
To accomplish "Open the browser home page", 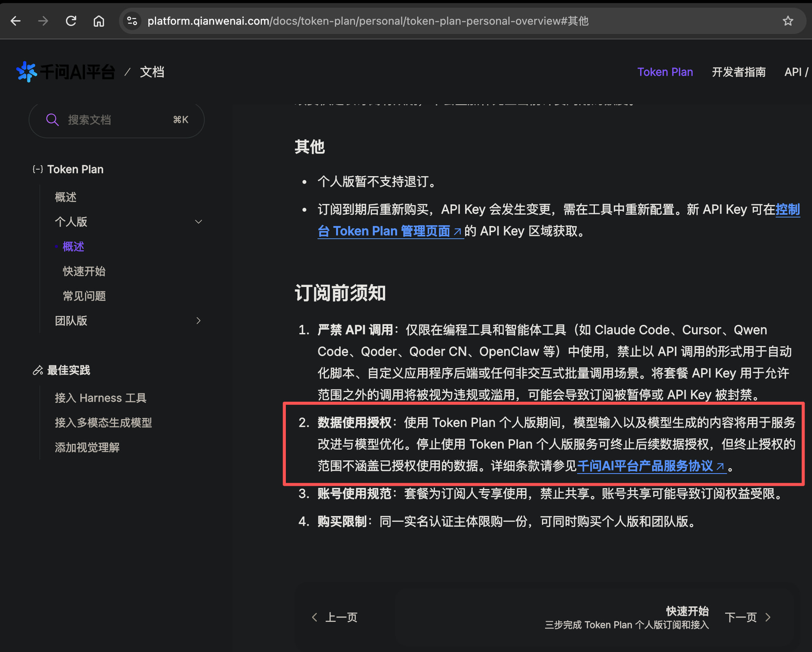I will point(99,21).
